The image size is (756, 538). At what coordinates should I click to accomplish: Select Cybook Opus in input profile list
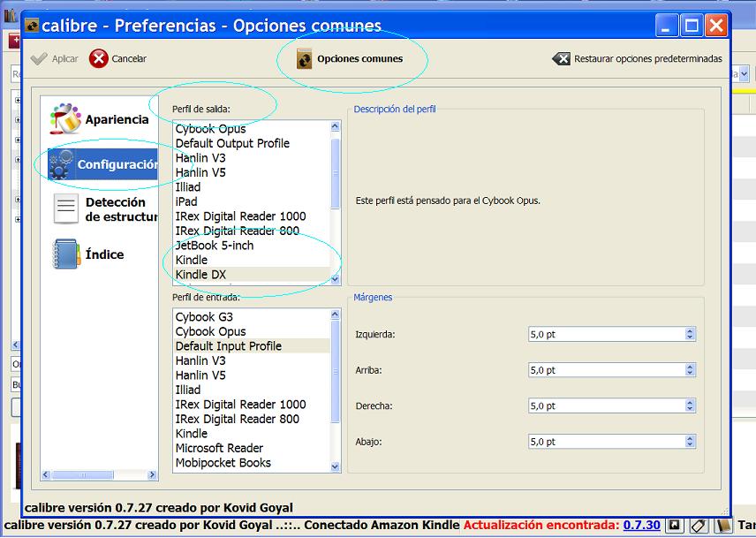click(x=251, y=331)
